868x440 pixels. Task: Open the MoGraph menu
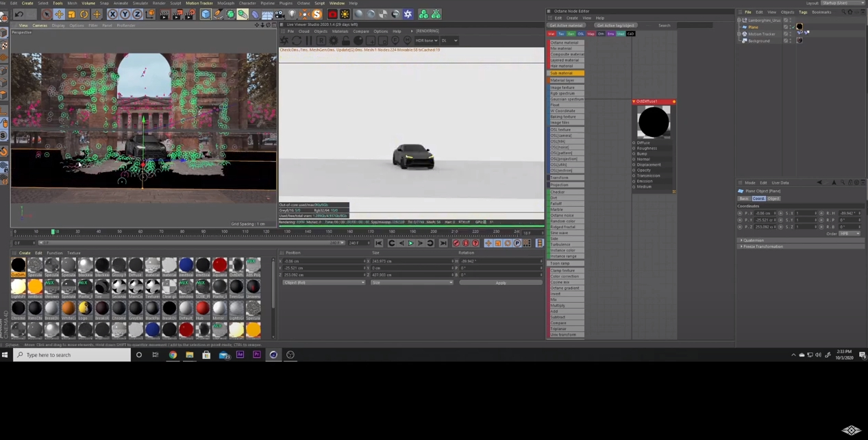pos(225,3)
